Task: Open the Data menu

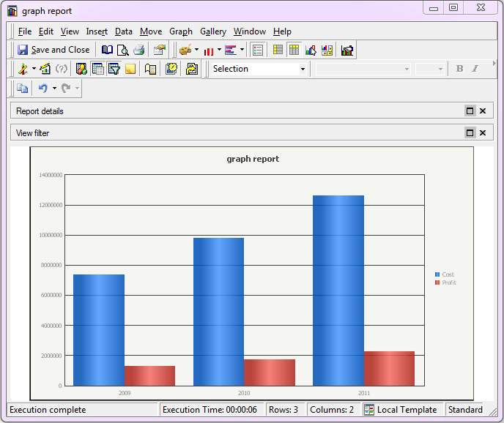Action: [x=124, y=31]
